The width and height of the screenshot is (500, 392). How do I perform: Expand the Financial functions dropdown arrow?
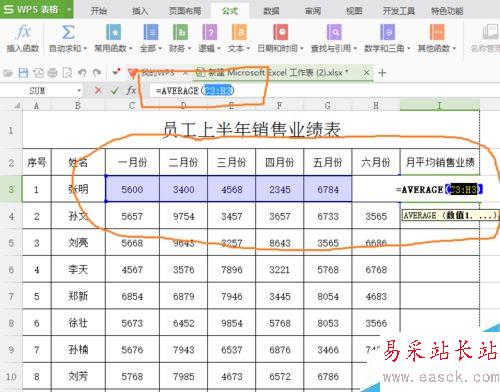[x=189, y=49]
